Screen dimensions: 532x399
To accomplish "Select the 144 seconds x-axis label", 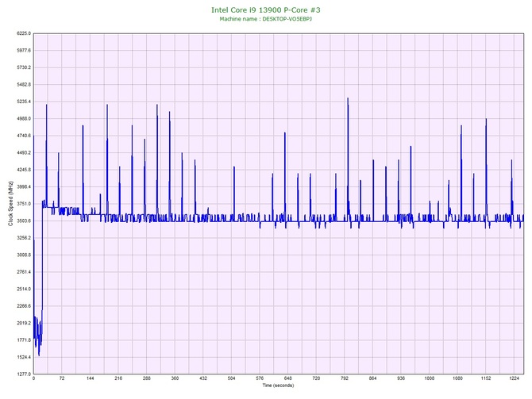I will (x=90, y=378).
